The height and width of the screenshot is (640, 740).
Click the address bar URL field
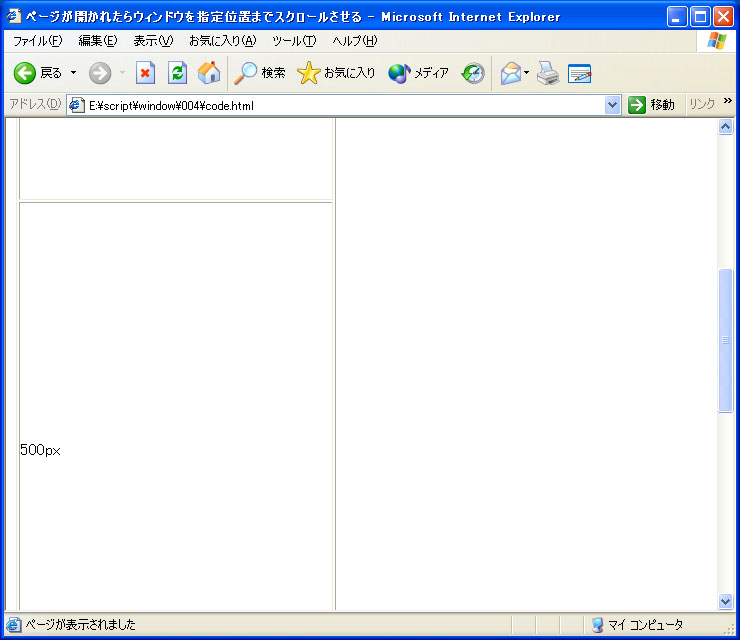tap(346, 105)
